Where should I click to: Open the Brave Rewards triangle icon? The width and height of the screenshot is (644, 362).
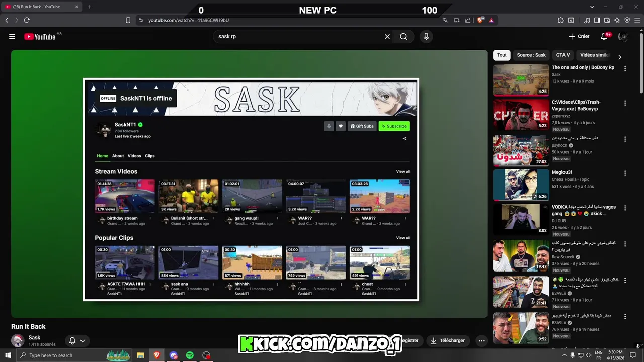(x=491, y=20)
